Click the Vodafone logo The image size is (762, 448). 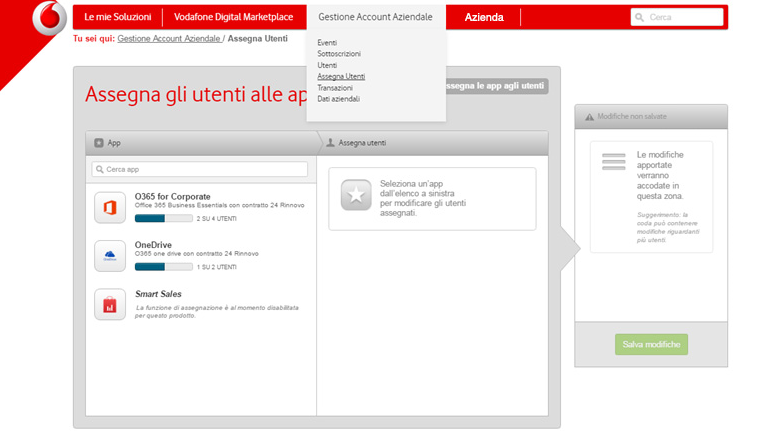[46, 17]
